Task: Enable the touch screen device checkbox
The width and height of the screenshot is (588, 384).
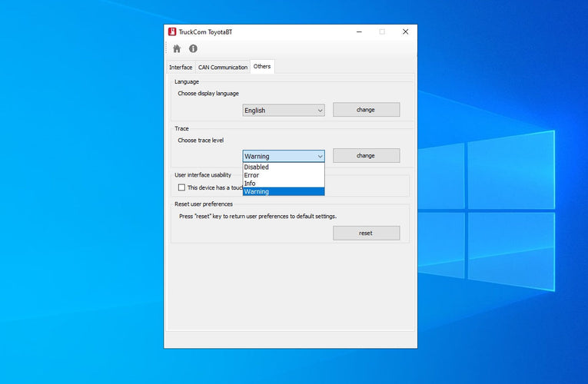Action: 181,187
